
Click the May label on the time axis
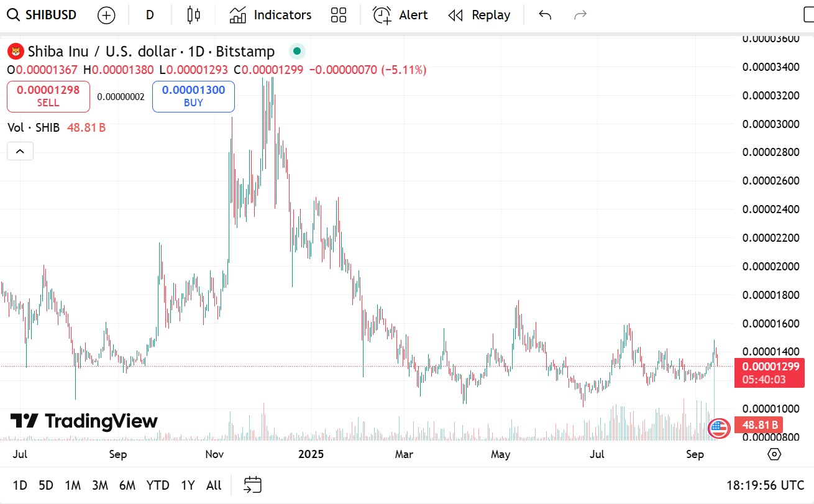click(x=500, y=454)
